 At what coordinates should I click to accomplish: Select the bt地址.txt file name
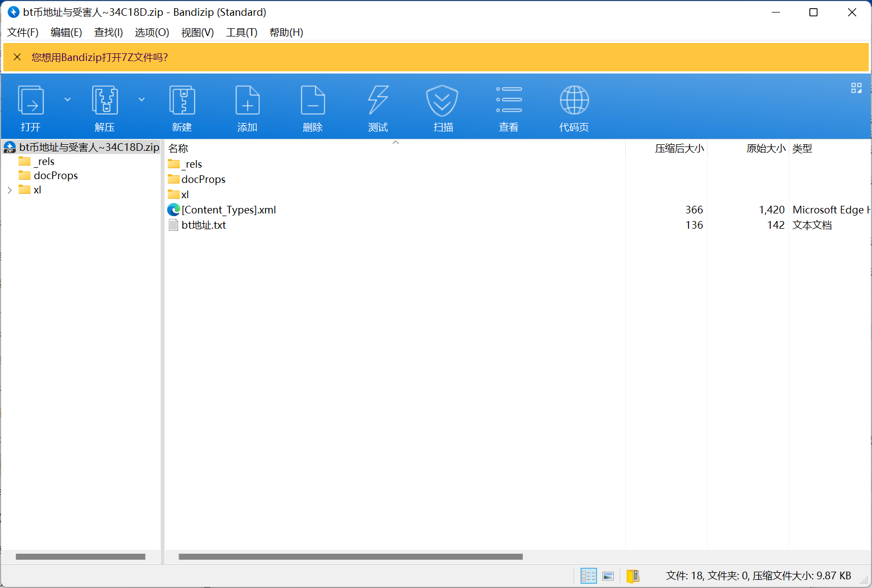tap(204, 225)
